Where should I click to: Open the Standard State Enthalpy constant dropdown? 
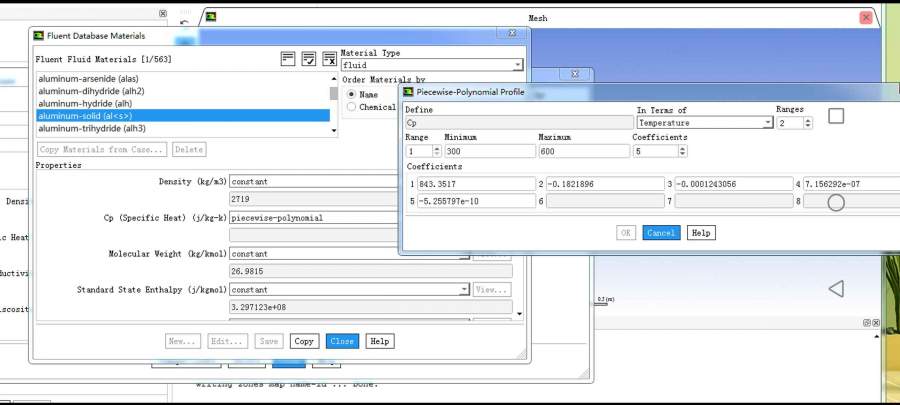pyautogui.click(x=464, y=290)
